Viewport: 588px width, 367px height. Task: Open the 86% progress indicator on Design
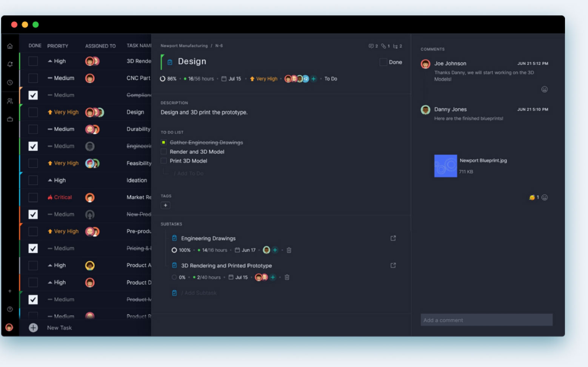168,79
